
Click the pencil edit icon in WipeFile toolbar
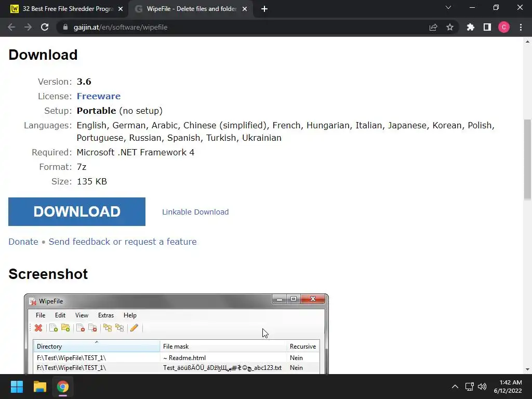[134, 328]
